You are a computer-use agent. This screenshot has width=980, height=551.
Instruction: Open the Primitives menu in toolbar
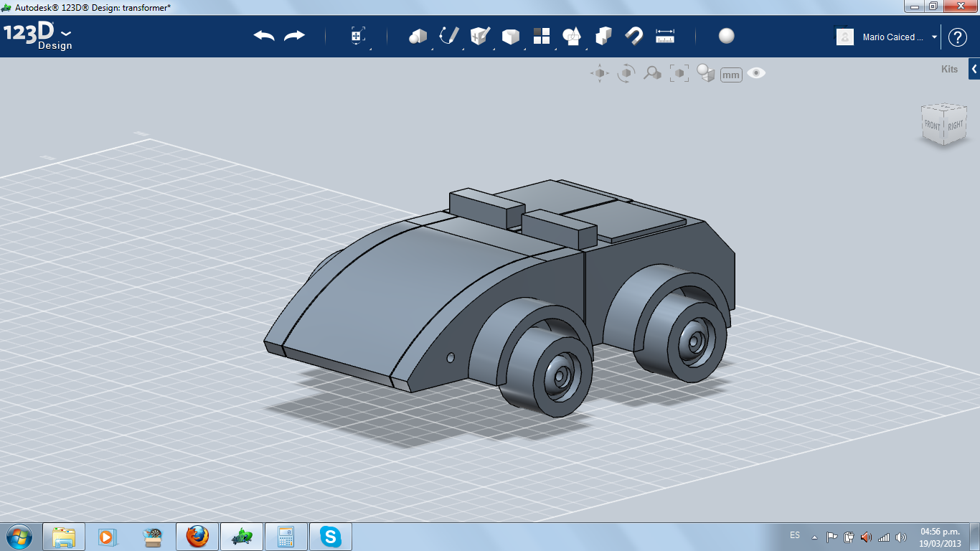pos(418,37)
